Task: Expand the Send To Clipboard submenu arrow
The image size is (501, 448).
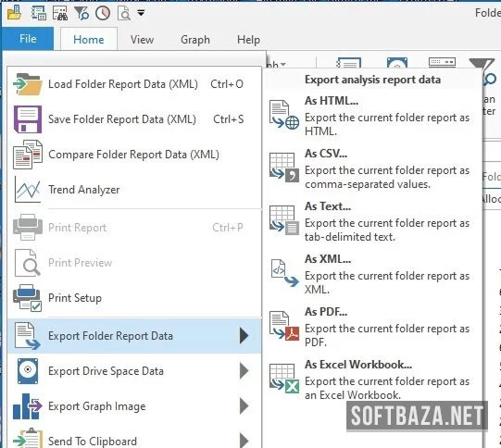Action: pyautogui.click(x=244, y=441)
